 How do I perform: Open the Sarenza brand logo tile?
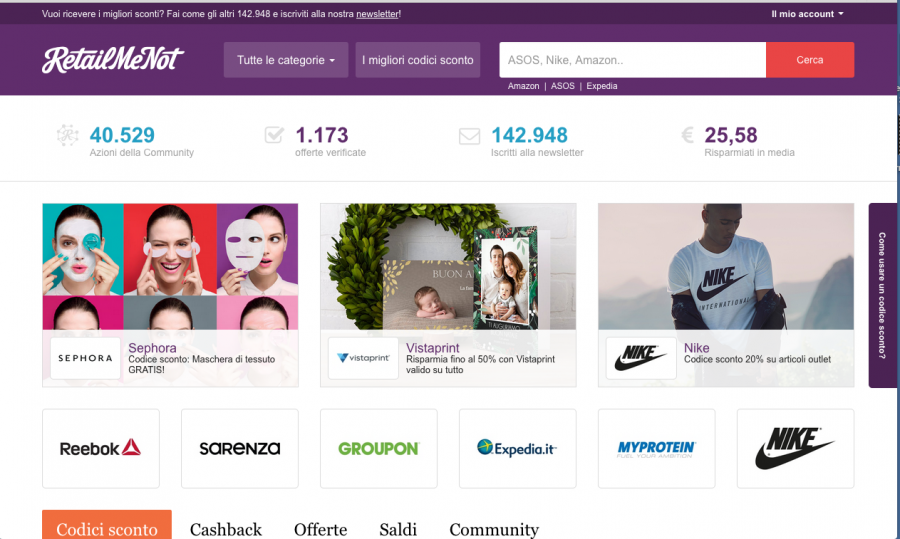[x=240, y=448]
